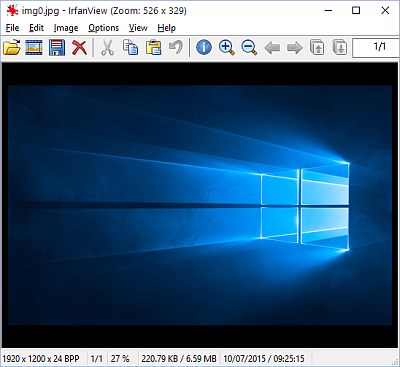Click the Cut scissors icon
Screen dimensions: 400x367
(x=107, y=47)
